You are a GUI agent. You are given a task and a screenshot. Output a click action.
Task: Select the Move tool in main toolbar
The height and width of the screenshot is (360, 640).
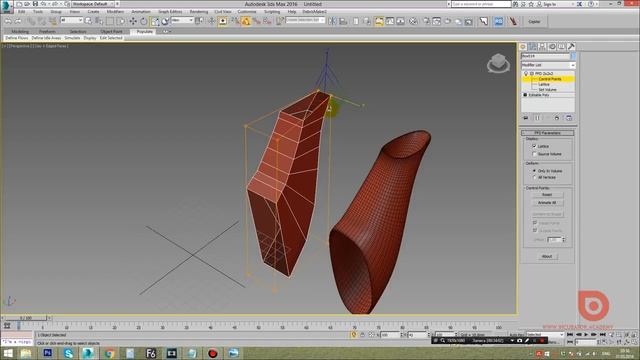(x=133, y=21)
